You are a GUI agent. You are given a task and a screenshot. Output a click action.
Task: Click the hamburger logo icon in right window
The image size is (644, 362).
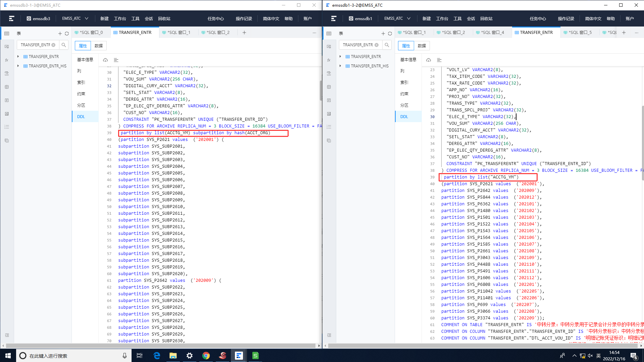click(334, 18)
